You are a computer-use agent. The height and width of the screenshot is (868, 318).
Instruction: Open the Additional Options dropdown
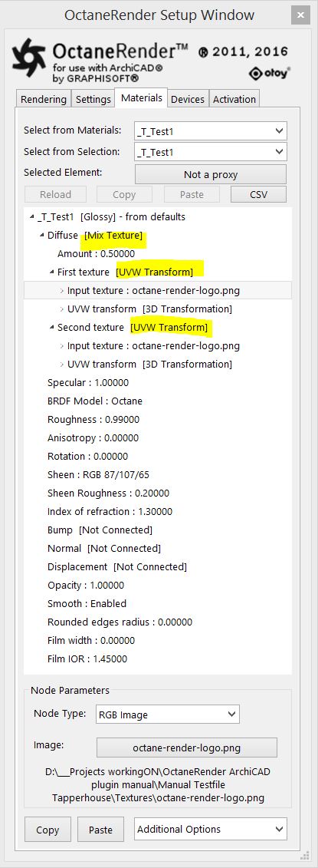pyautogui.click(x=211, y=829)
